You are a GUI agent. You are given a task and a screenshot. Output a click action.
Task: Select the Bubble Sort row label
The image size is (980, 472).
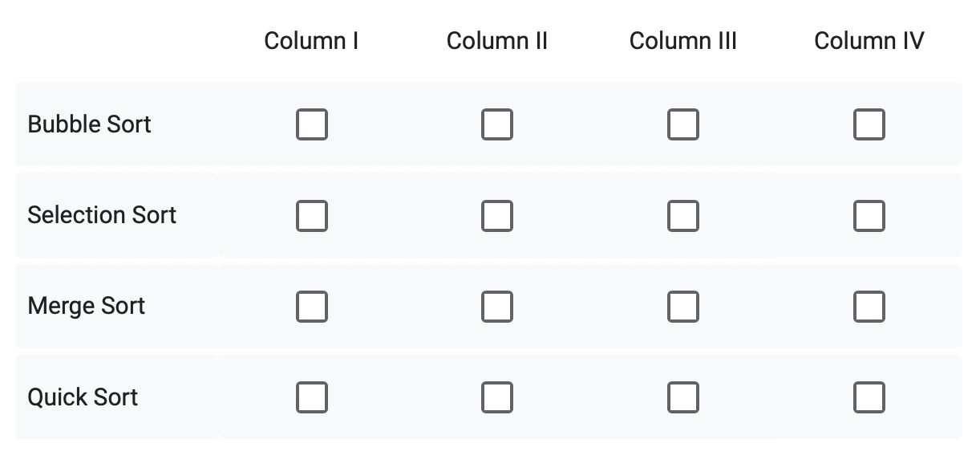(x=88, y=124)
